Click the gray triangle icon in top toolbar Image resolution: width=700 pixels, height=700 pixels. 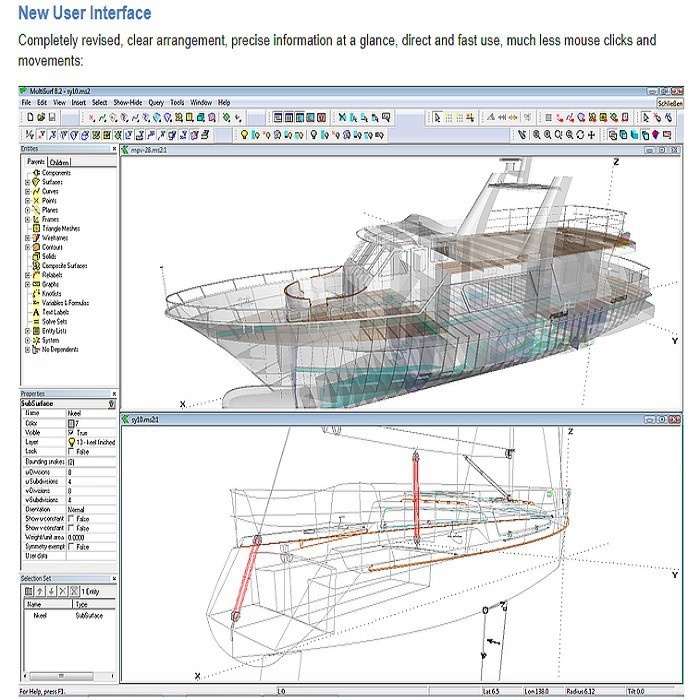tap(491, 117)
